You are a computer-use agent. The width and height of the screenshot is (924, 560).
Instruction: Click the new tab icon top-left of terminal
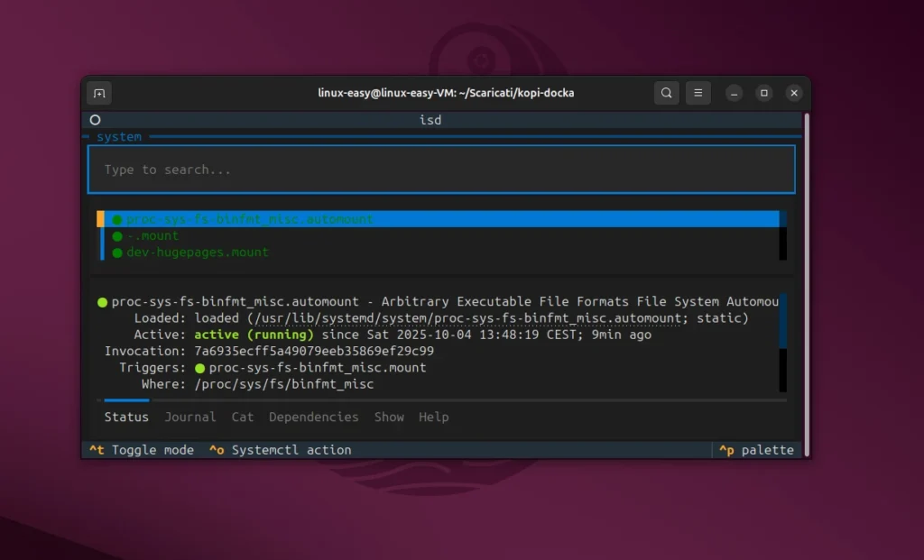click(x=99, y=93)
